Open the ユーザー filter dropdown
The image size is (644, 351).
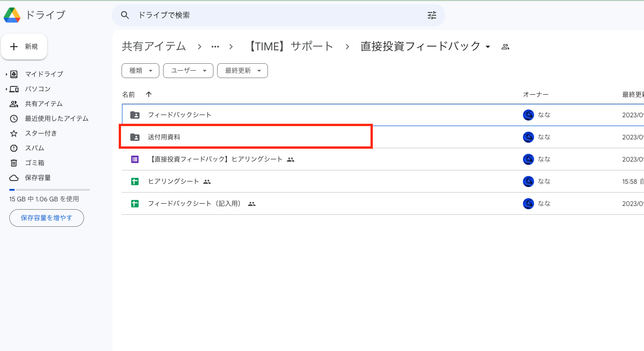(188, 70)
